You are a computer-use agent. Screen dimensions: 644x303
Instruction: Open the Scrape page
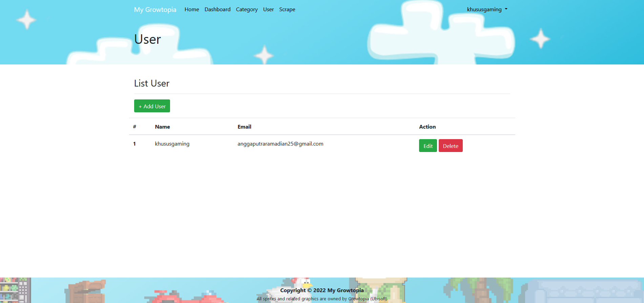pyautogui.click(x=287, y=10)
